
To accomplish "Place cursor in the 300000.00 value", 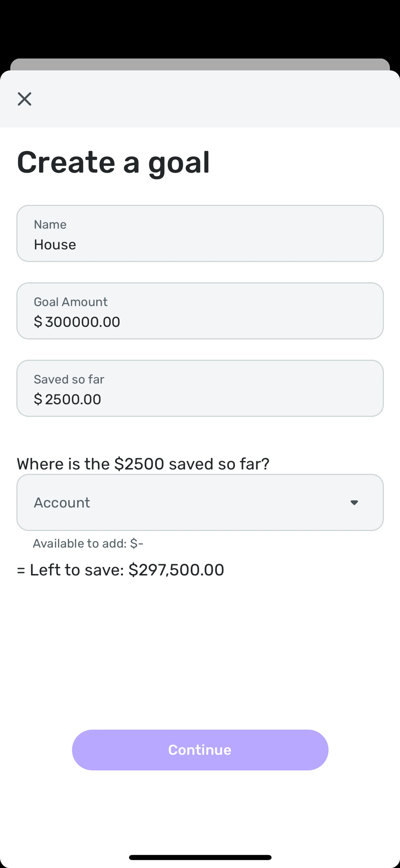I will [x=82, y=322].
